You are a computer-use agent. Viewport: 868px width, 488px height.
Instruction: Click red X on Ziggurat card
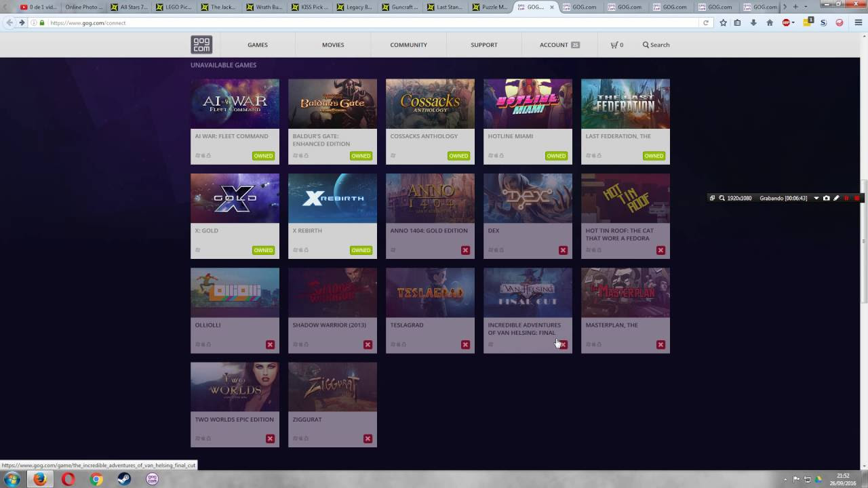pyautogui.click(x=368, y=439)
